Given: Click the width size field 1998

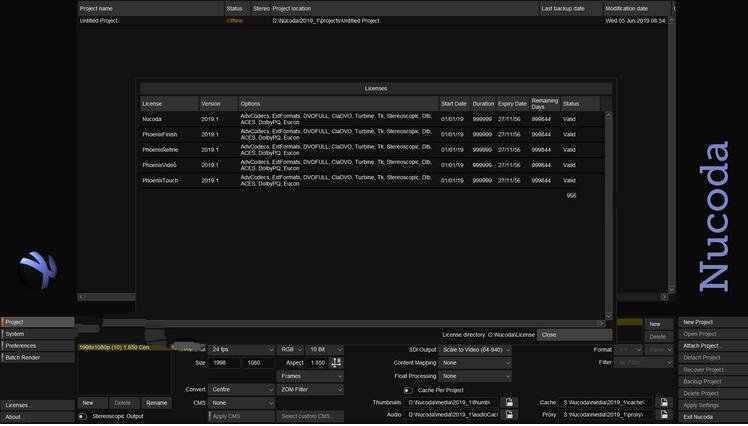Looking at the screenshot, I should (224, 363).
